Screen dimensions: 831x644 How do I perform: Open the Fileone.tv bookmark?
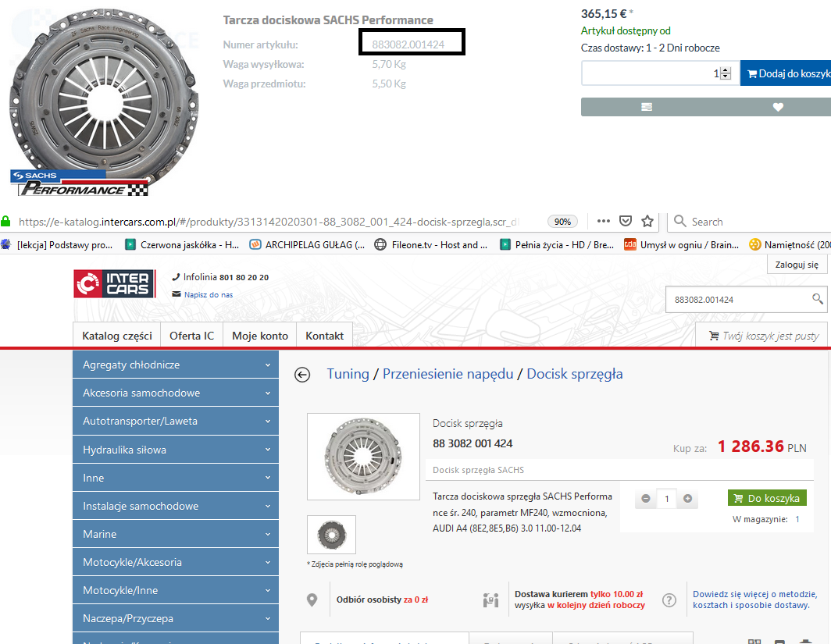click(x=430, y=244)
